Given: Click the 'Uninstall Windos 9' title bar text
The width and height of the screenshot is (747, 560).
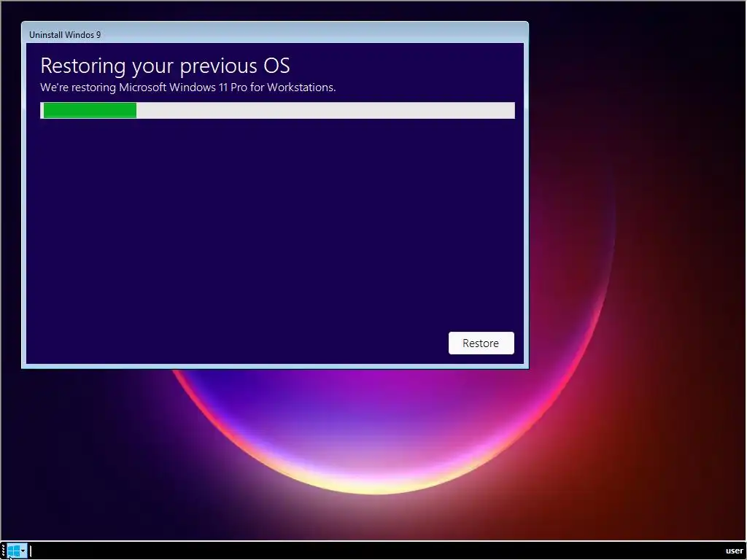Looking at the screenshot, I should pos(65,35).
